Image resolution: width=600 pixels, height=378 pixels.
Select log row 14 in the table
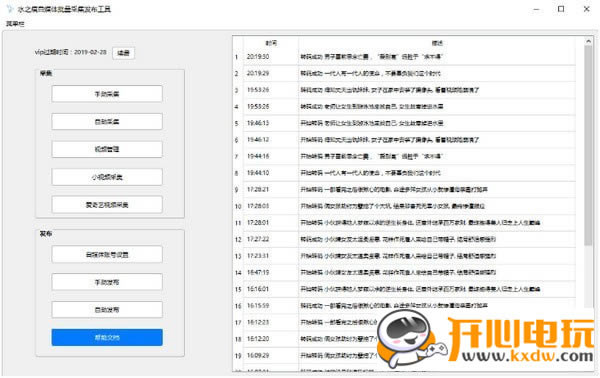point(404,273)
